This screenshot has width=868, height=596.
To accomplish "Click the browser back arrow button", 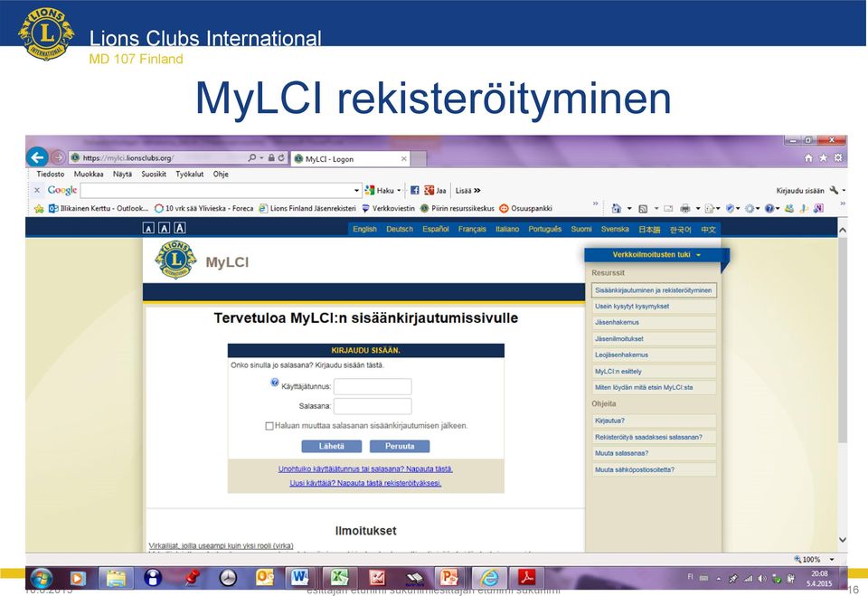I will pyautogui.click(x=38, y=157).
